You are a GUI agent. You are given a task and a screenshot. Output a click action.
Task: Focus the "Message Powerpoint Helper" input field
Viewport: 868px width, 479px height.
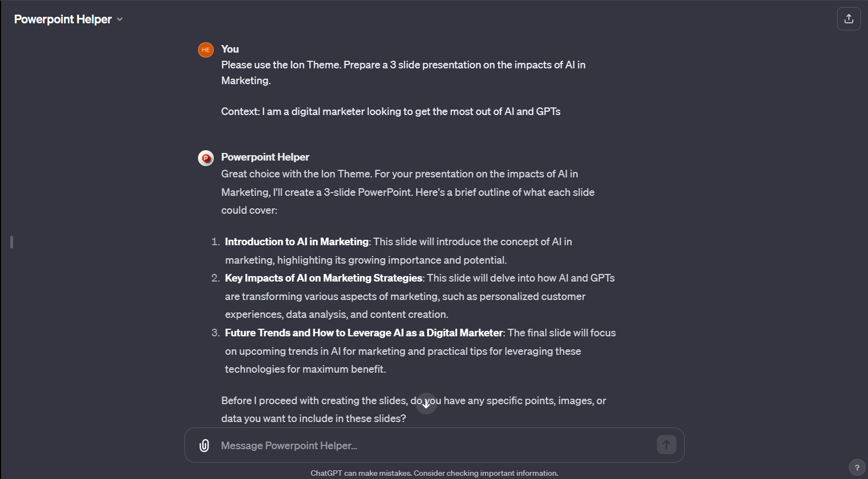[x=380, y=445]
